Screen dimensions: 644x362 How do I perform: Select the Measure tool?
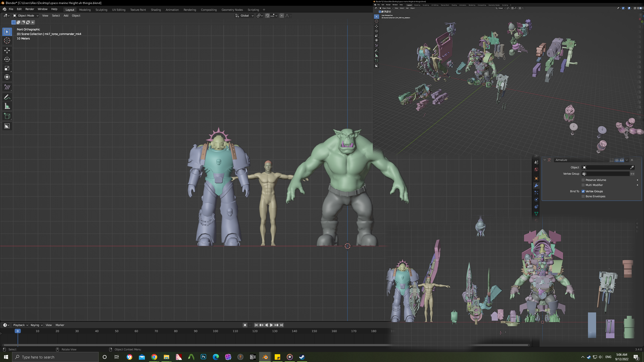coord(7,106)
